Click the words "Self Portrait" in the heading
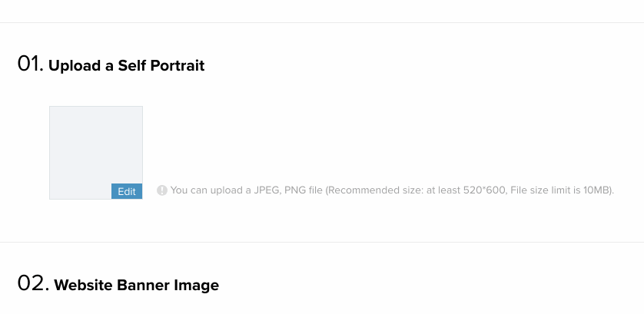 click(161, 66)
